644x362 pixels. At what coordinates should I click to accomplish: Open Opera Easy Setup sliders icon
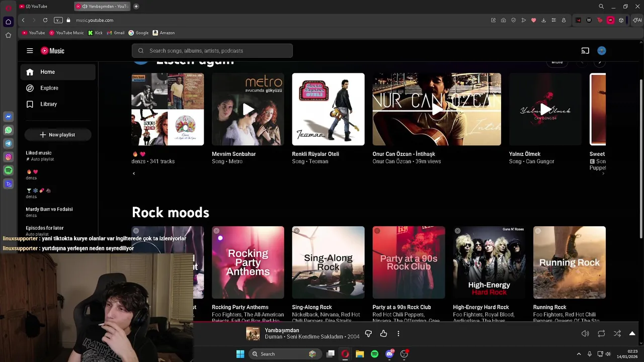tap(553, 20)
